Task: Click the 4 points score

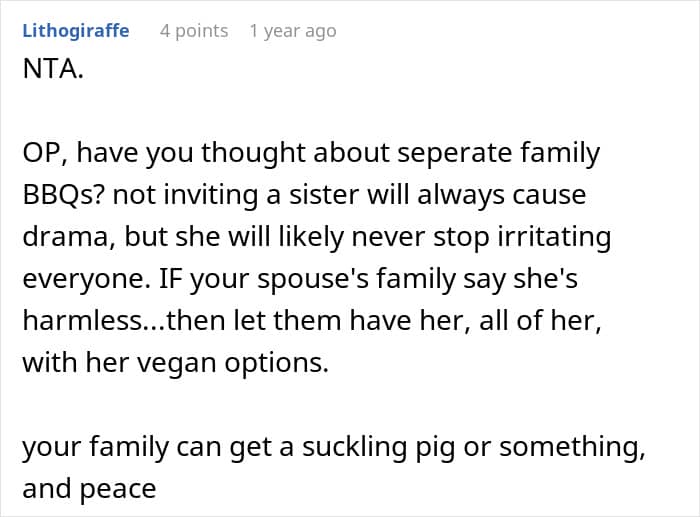Action: [x=194, y=31]
